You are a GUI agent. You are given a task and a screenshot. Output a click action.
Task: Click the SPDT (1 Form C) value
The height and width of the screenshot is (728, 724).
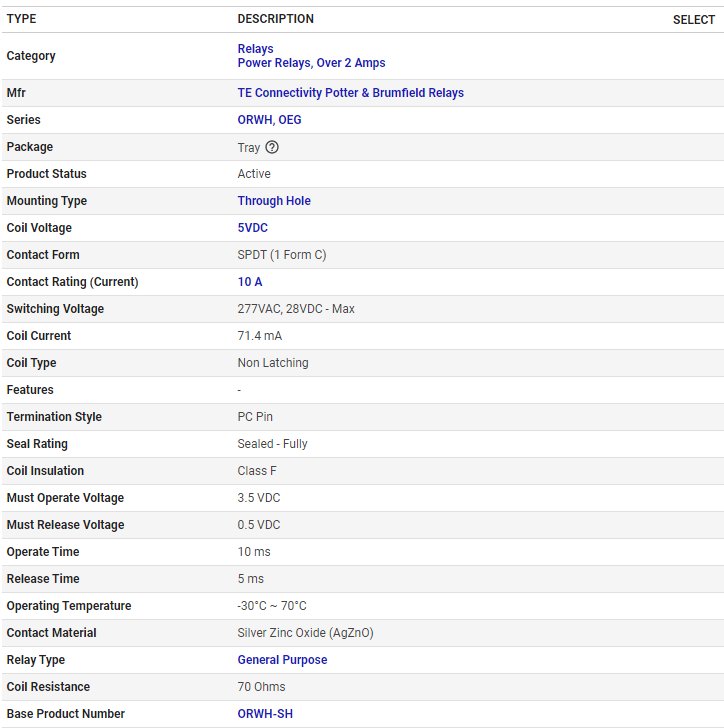click(281, 255)
